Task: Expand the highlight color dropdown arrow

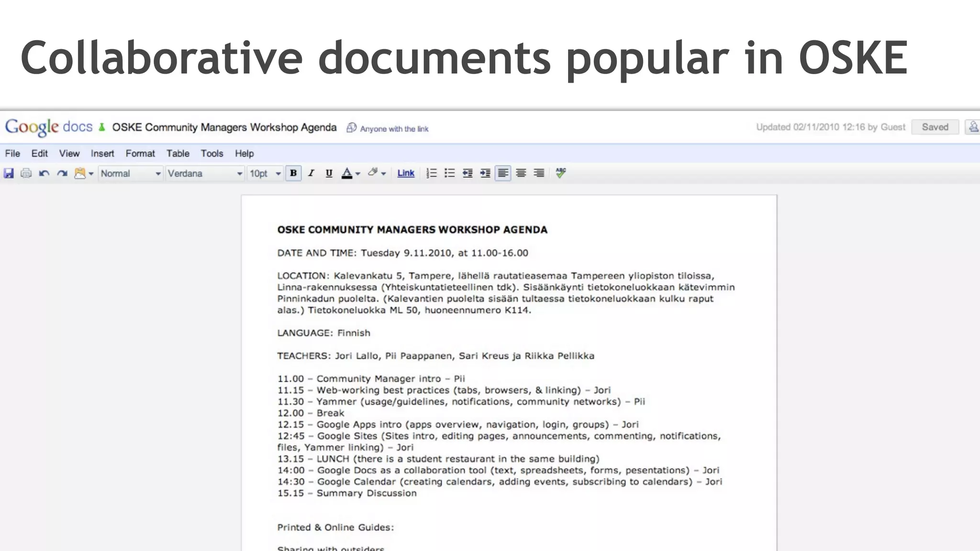Action: [384, 174]
